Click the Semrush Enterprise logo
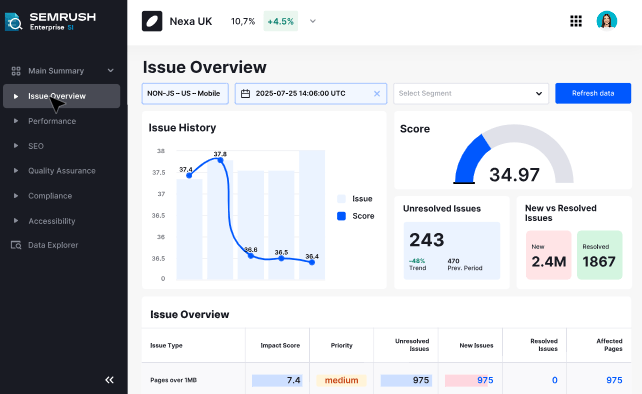Image resolution: width=642 pixels, height=394 pixels. tap(50, 21)
